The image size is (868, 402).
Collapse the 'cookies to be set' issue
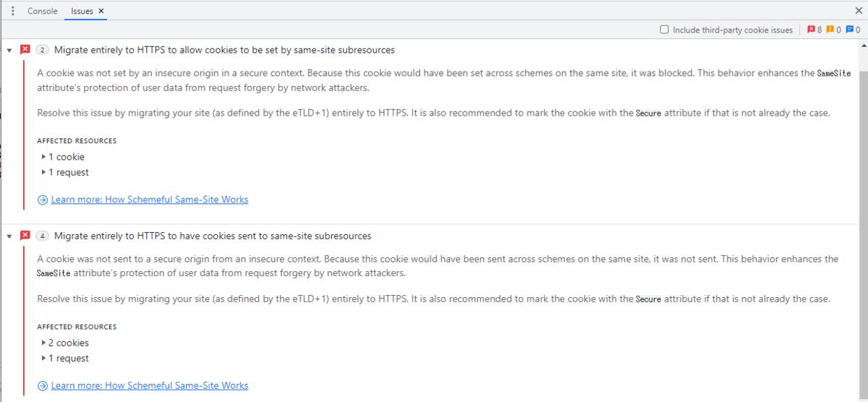click(x=9, y=51)
